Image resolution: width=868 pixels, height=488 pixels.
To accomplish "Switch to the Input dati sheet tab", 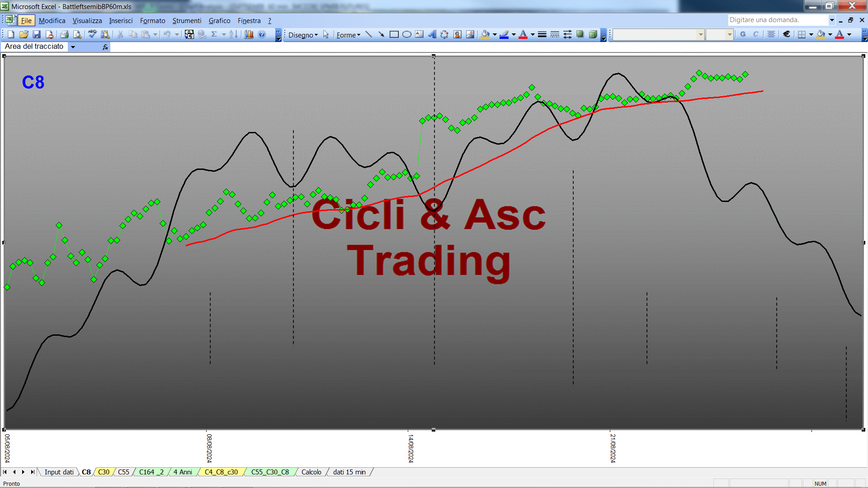I will tap(59, 472).
